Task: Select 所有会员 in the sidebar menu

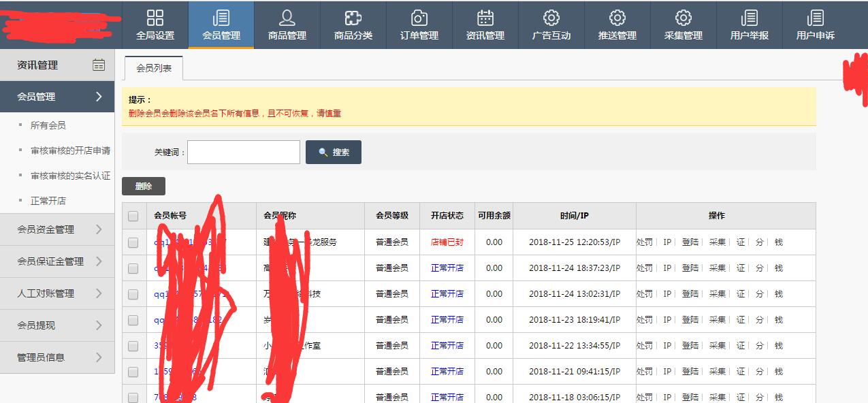Action: (x=48, y=125)
